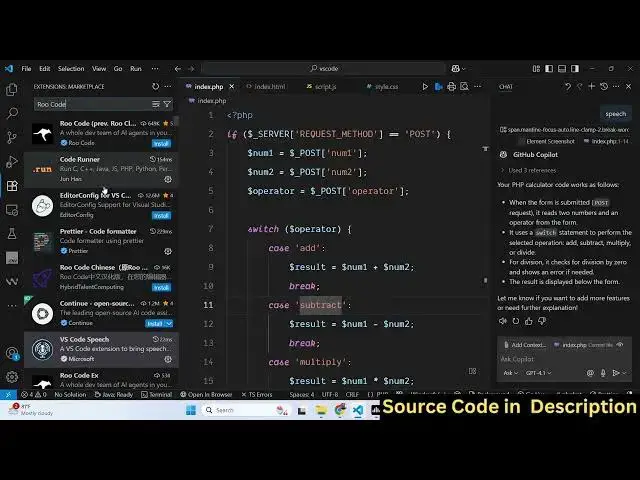Start a new chat with plus icon
Viewport: 640px width, 480px height.
(591, 87)
